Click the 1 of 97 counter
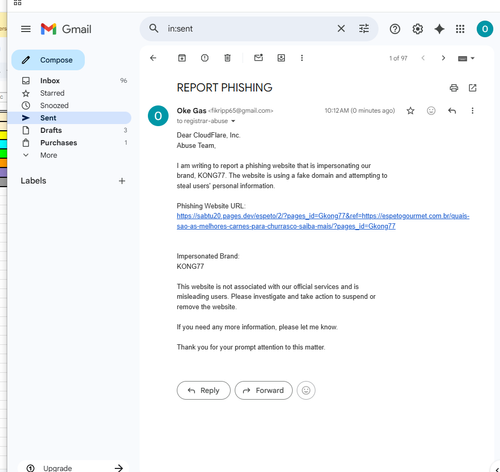 [398, 58]
